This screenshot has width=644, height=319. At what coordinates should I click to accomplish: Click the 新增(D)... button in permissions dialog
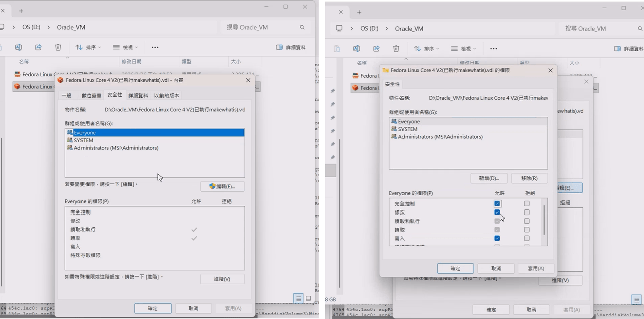pyautogui.click(x=489, y=178)
